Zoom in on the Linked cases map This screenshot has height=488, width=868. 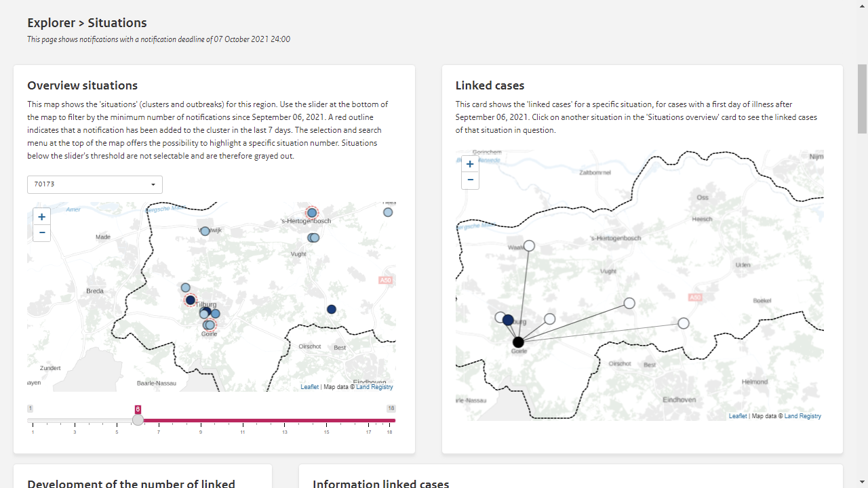(470, 163)
